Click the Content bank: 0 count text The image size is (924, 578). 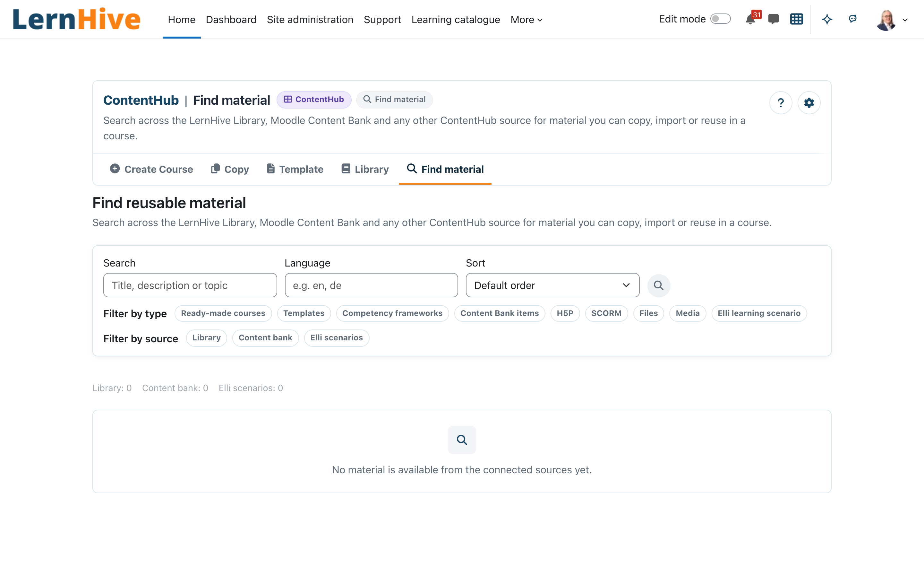(x=175, y=388)
